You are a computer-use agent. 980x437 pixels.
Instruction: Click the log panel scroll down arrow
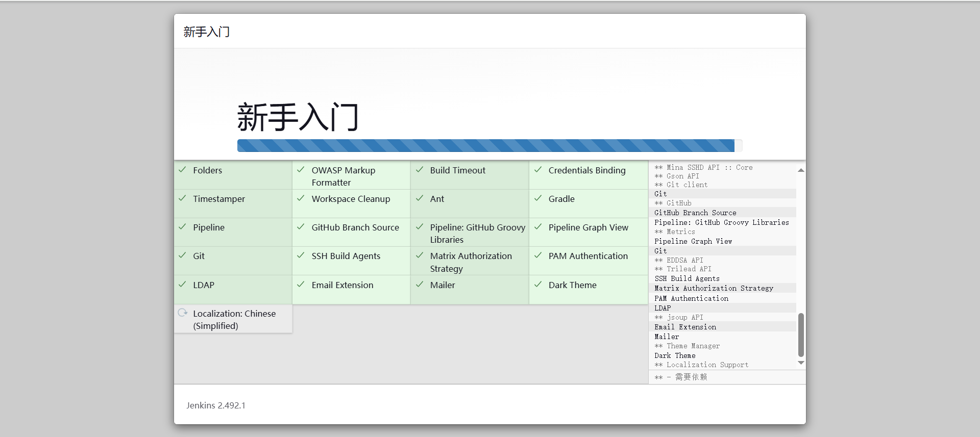tap(801, 363)
